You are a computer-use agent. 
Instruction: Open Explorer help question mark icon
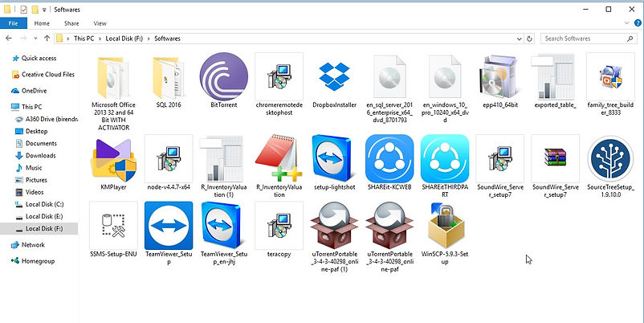tap(638, 23)
